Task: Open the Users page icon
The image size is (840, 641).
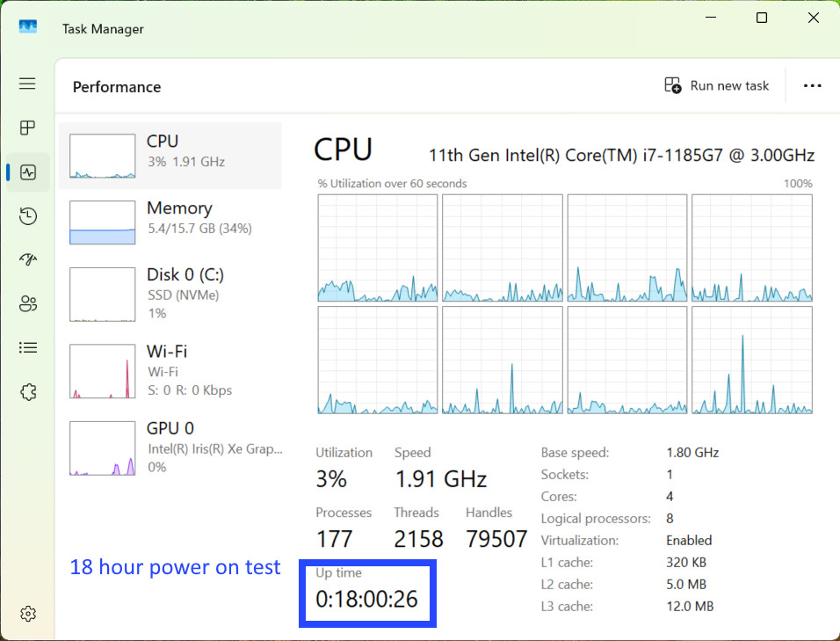Action: 28,304
